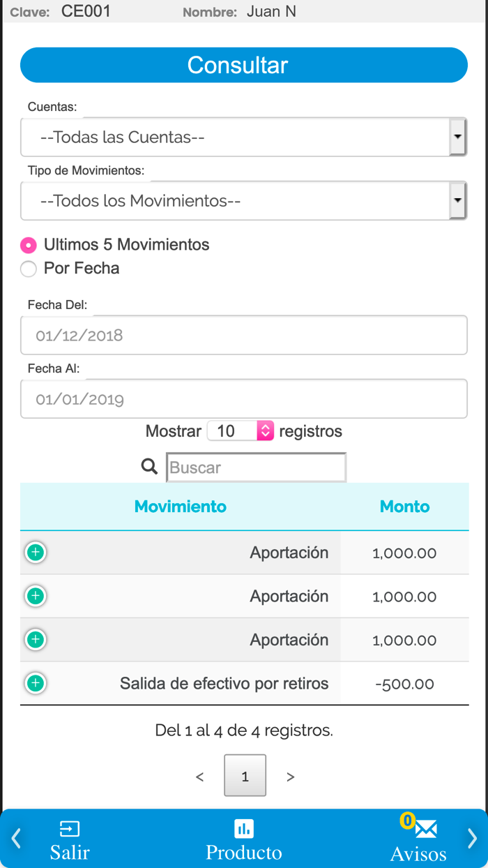Open the Cuentas dropdown

244,137
